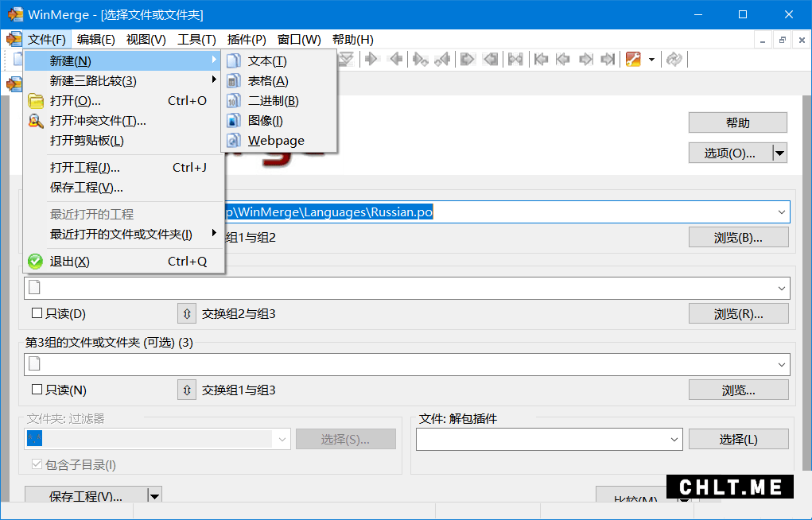This screenshot has width=812, height=520.
Task: Expand the 新建三路比较(3) submenu
Action: pyautogui.click(x=125, y=81)
